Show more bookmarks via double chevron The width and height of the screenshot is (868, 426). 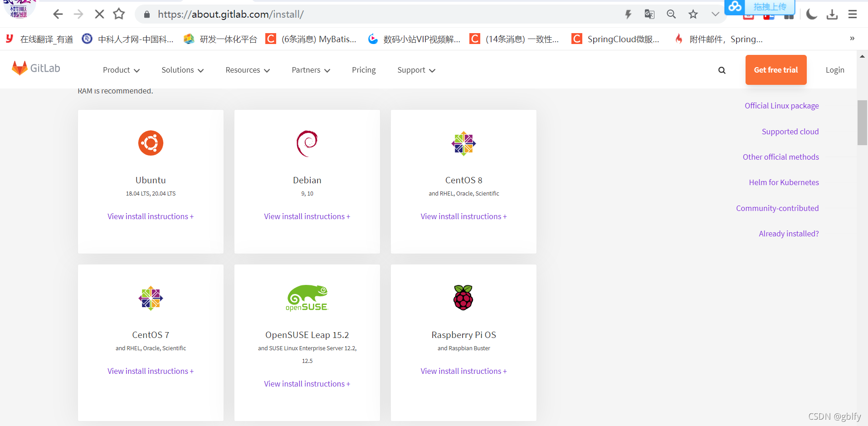click(x=852, y=39)
